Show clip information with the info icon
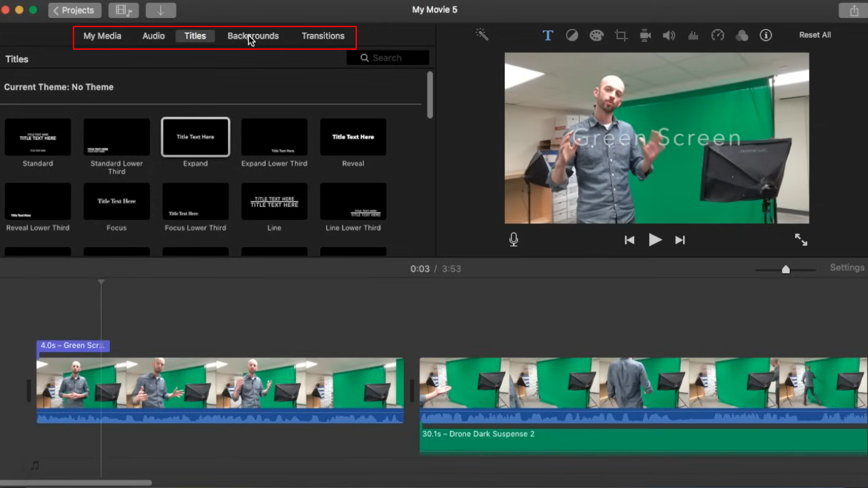This screenshot has height=488, width=868. pyautogui.click(x=765, y=35)
